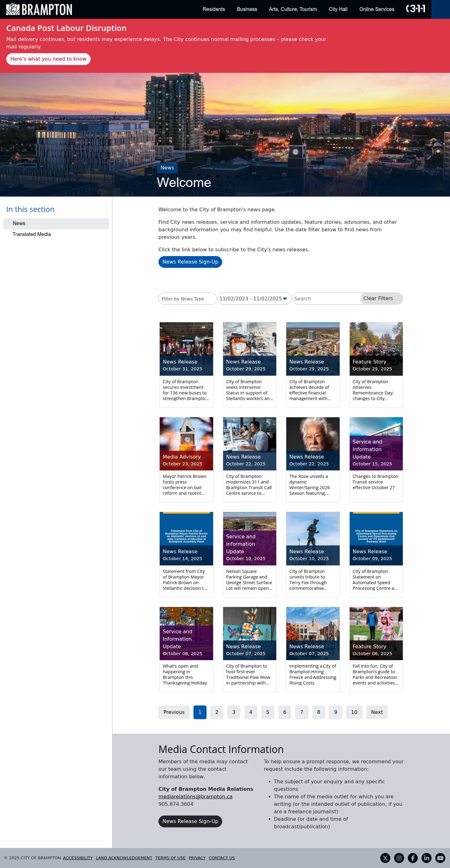The image size is (450, 868).
Task: Open the Stellantis Intervenor Status article
Action: click(x=250, y=364)
